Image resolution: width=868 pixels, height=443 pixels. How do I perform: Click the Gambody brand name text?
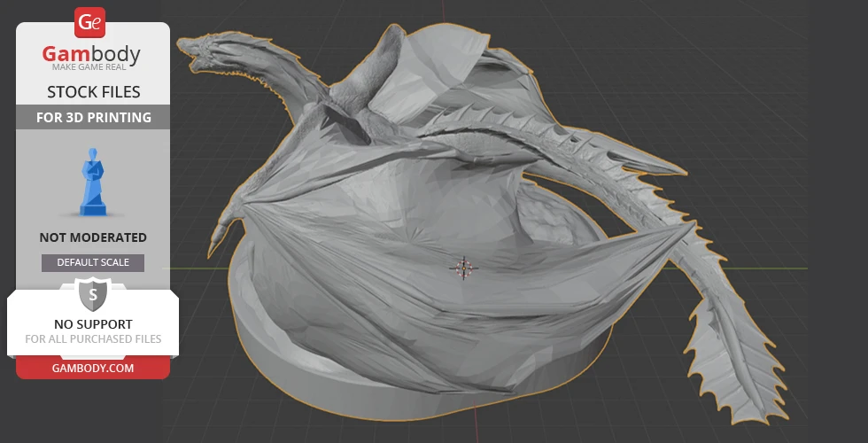pyautogui.click(x=92, y=55)
